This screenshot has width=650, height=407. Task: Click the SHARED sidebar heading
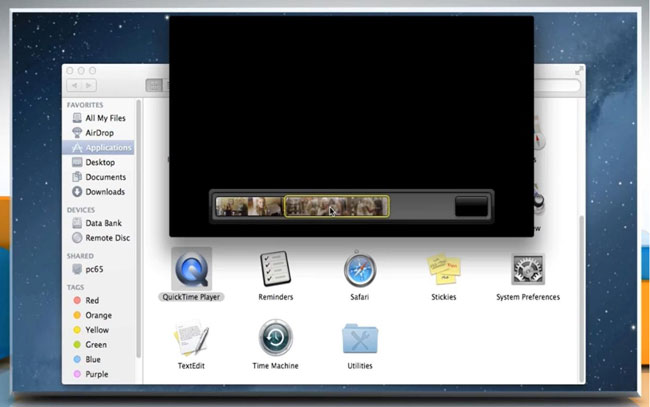click(80, 256)
